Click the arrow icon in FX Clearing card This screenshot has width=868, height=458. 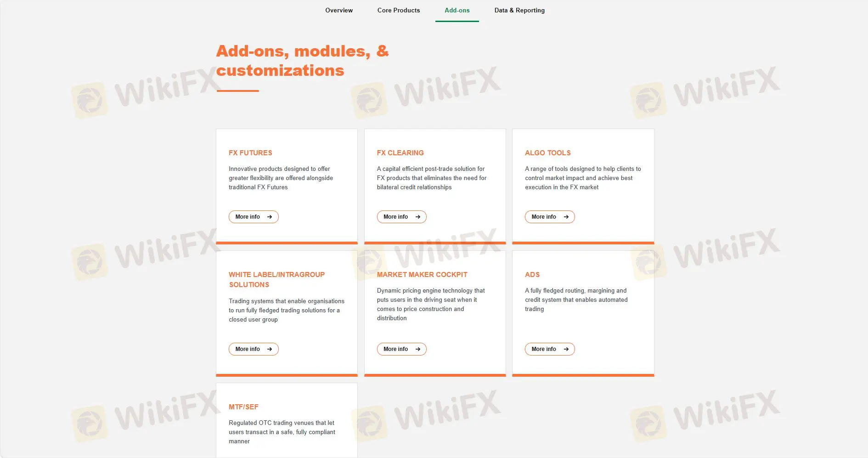tap(417, 217)
